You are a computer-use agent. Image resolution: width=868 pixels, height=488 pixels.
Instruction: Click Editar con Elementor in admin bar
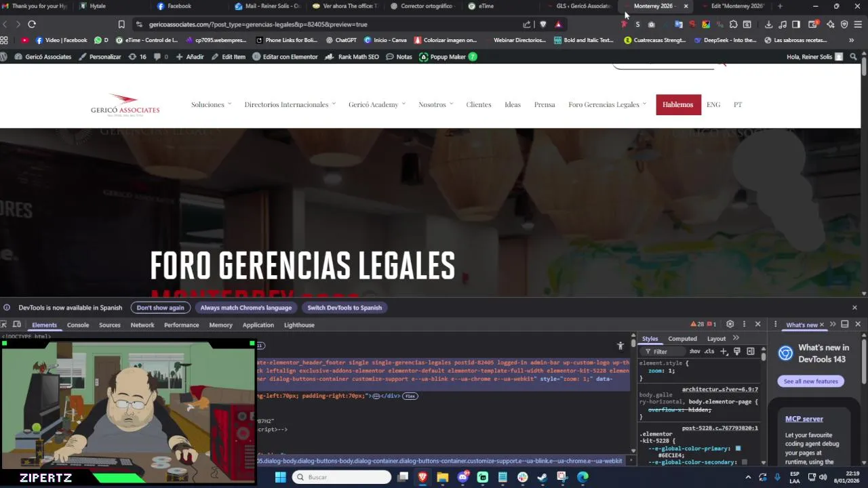(285, 57)
